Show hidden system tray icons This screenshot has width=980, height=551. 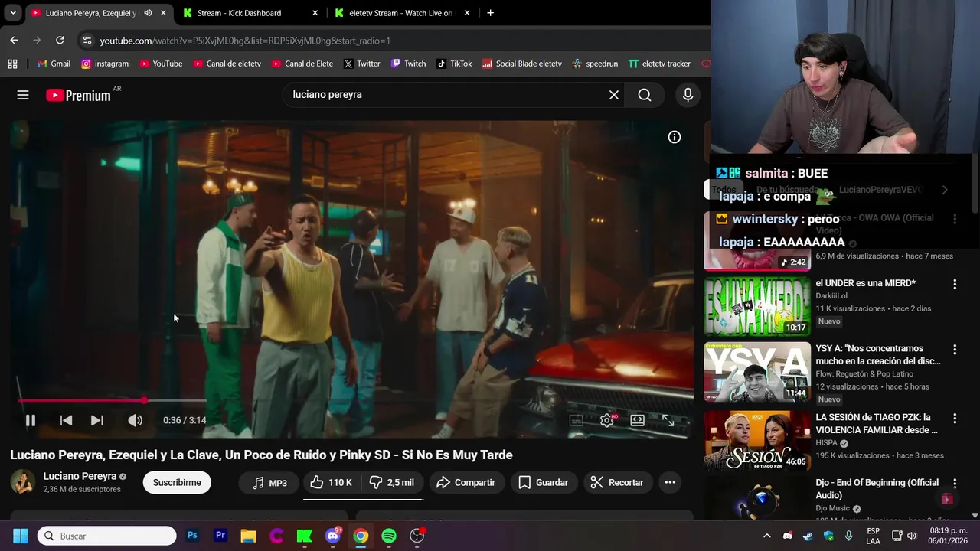pos(766,536)
